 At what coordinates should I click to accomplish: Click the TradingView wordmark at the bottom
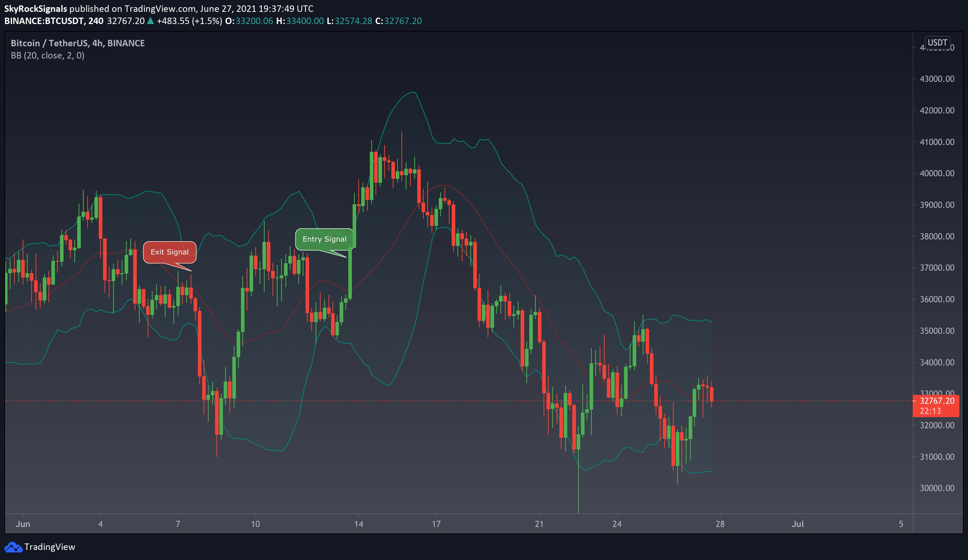50,547
